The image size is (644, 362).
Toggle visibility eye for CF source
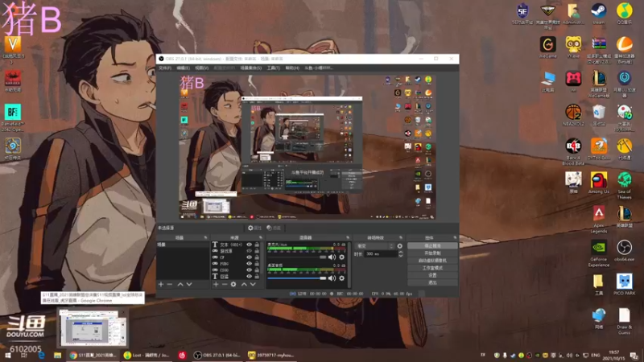click(249, 257)
